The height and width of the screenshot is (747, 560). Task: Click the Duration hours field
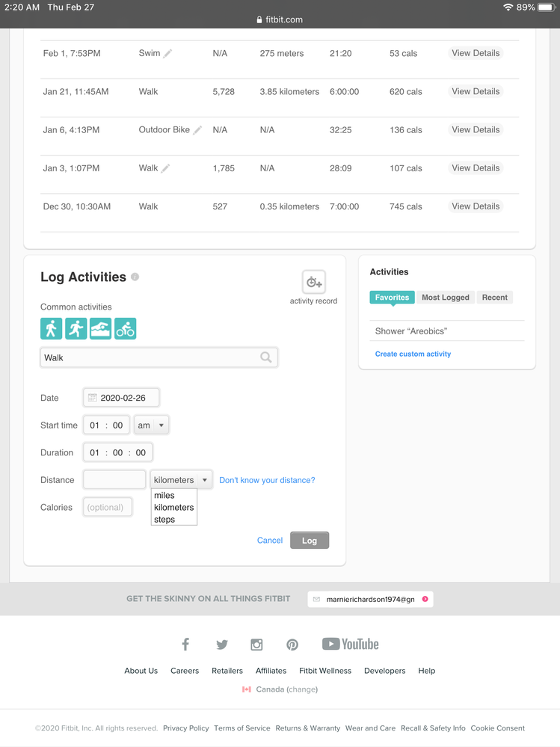pos(94,452)
